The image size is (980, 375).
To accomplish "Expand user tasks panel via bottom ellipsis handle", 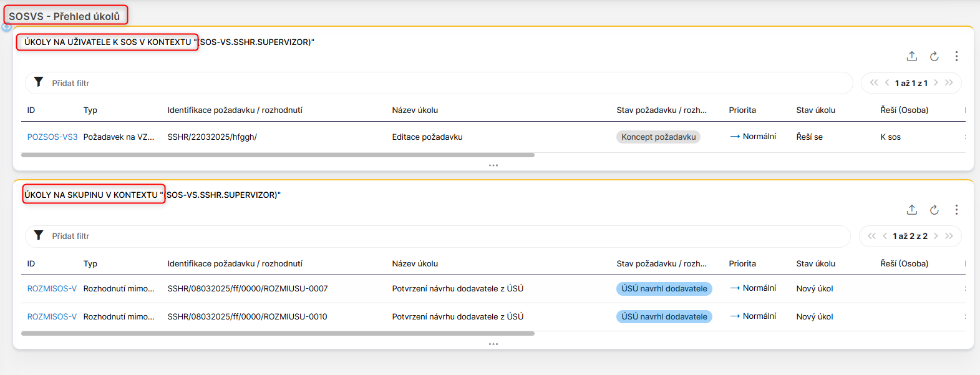I will [x=493, y=165].
